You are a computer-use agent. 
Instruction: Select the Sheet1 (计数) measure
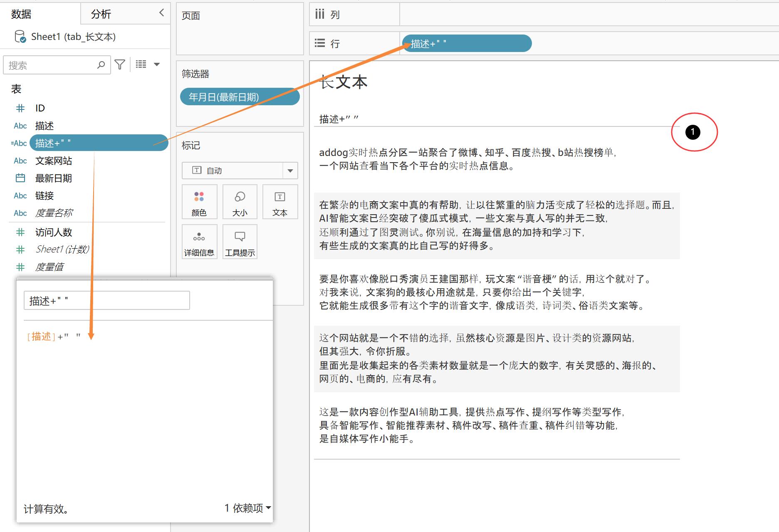click(62, 249)
